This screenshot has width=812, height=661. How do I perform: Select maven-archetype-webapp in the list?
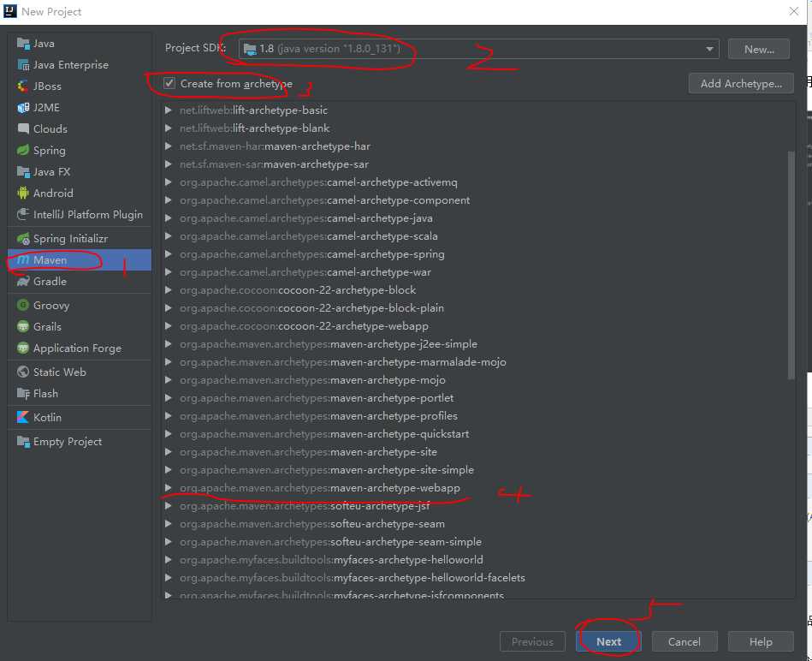point(319,488)
